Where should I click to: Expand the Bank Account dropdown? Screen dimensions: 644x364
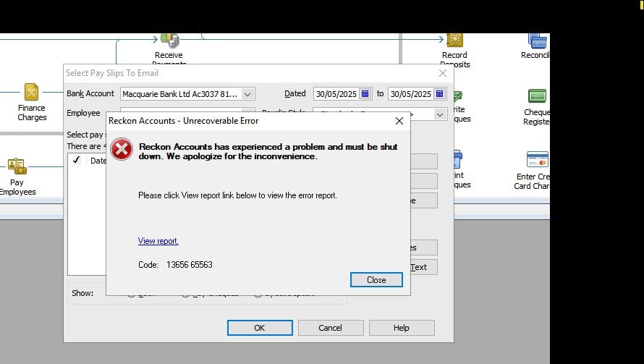[247, 94]
